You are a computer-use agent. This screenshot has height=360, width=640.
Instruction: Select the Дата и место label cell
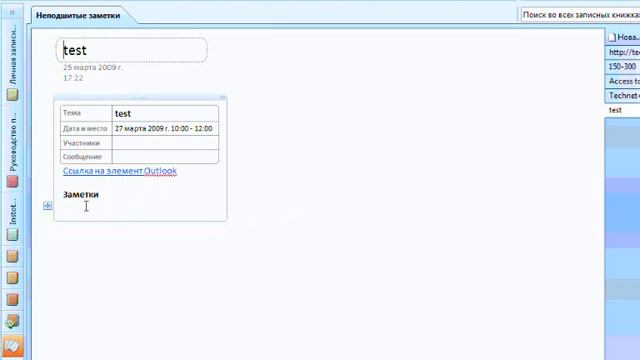pyautogui.click(x=86, y=129)
